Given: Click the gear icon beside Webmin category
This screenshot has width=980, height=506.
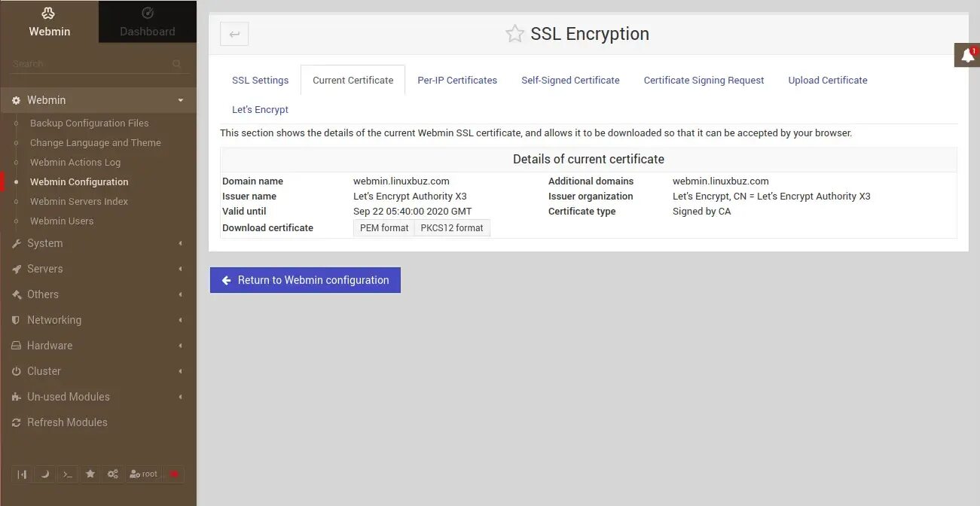Looking at the screenshot, I should click(17, 100).
